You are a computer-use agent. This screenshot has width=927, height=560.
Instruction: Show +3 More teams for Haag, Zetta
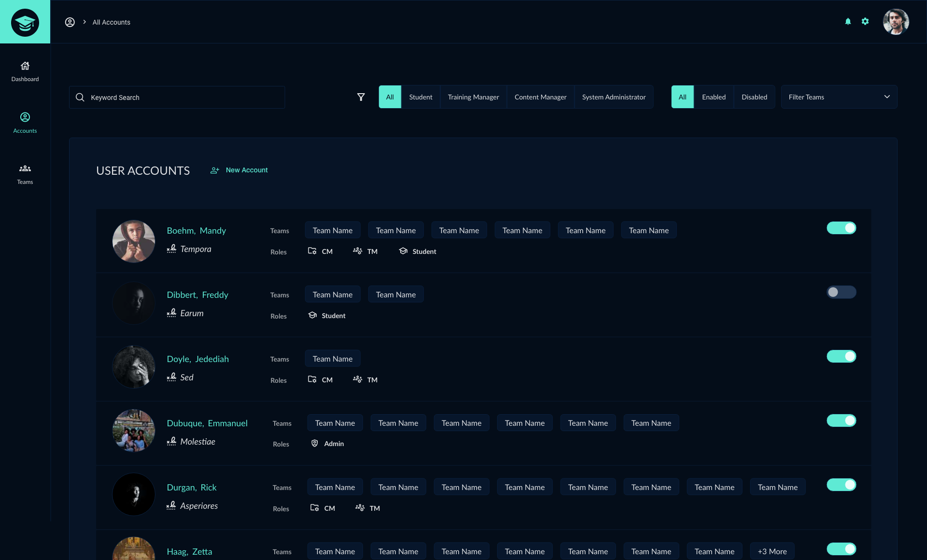point(772,551)
